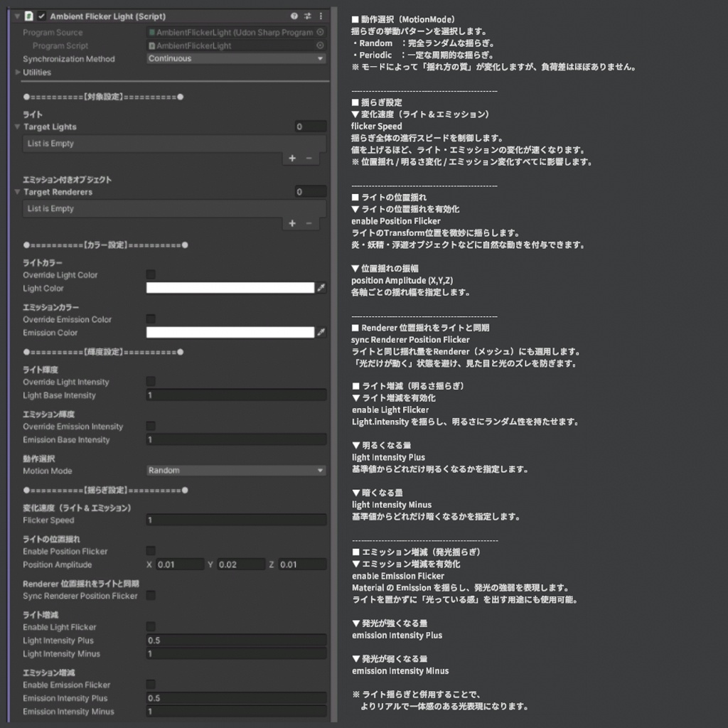Enable Override Emission Intensity checkbox
The height and width of the screenshot is (728, 728).
(x=151, y=427)
